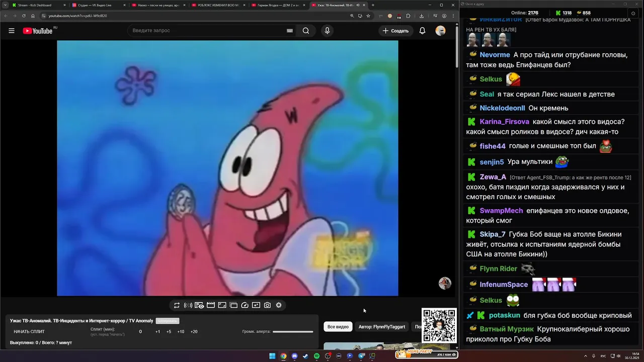Click potaskun username in chat
The width and height of the screenshot is (644, 362).
504,316
